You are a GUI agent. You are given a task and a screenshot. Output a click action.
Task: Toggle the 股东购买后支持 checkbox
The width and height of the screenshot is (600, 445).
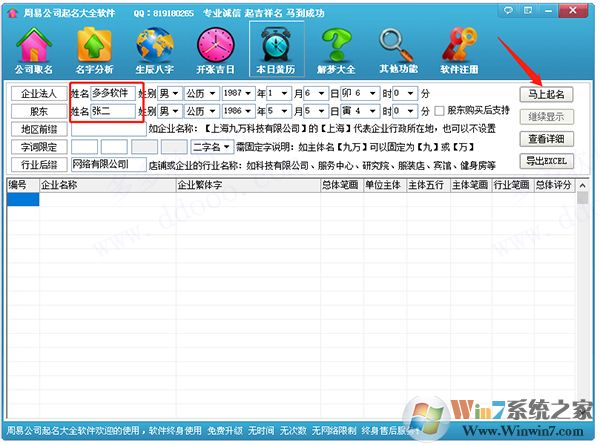click(440, 111)
